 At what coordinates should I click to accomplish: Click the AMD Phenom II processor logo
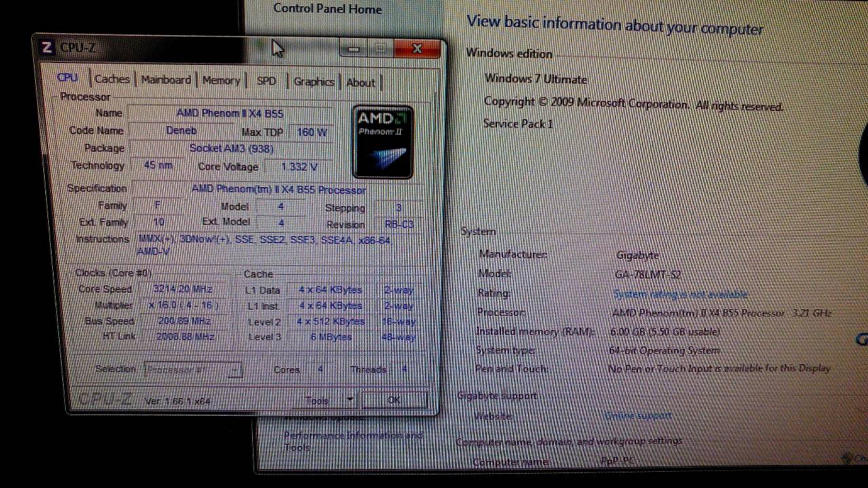point(383,142)
